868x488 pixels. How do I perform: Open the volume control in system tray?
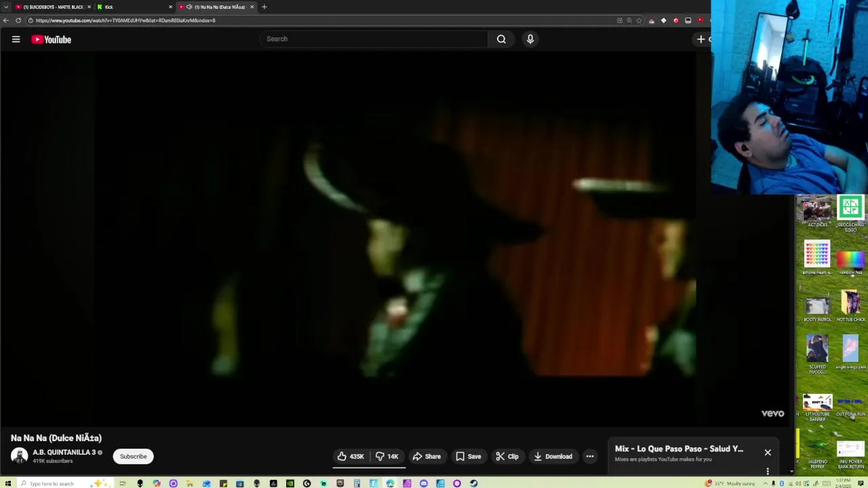pyautogui.click(x=798, y=483)
